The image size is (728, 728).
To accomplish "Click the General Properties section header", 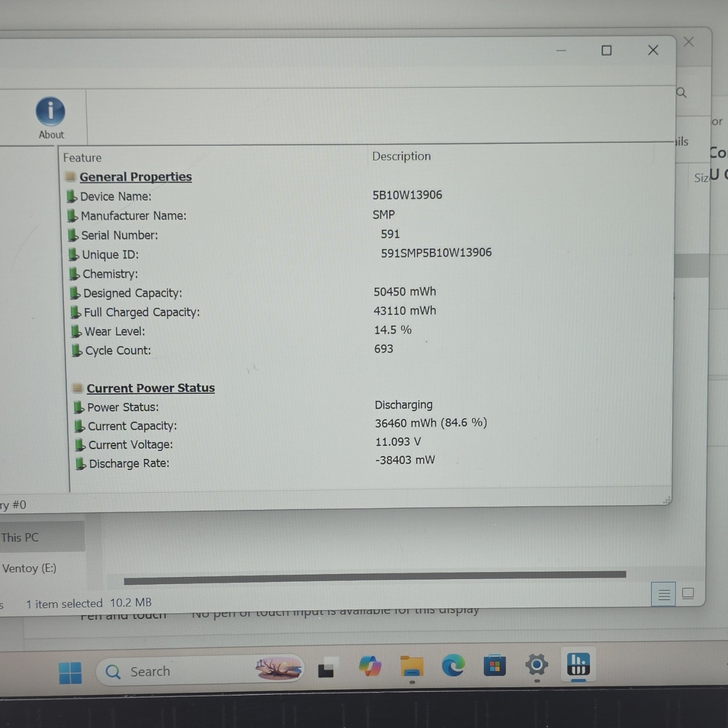I will point(136,177).
